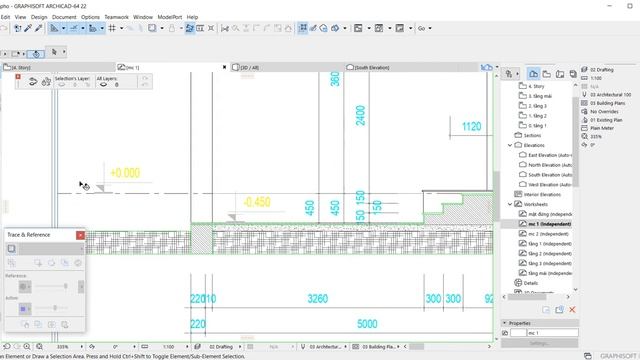The height and width of the screenshot is (360, 640).
Task: Toggle Trace Reference on/off button in palette
Action: (x=11, y=249)
